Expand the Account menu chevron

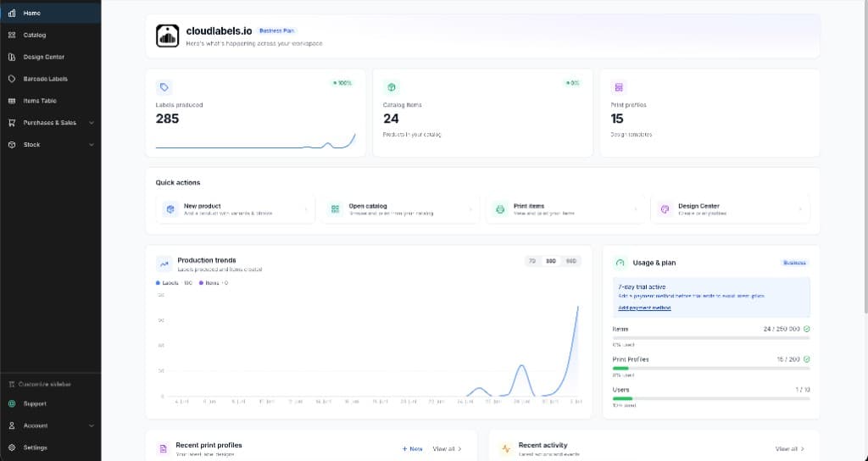[x=92, y=425]
